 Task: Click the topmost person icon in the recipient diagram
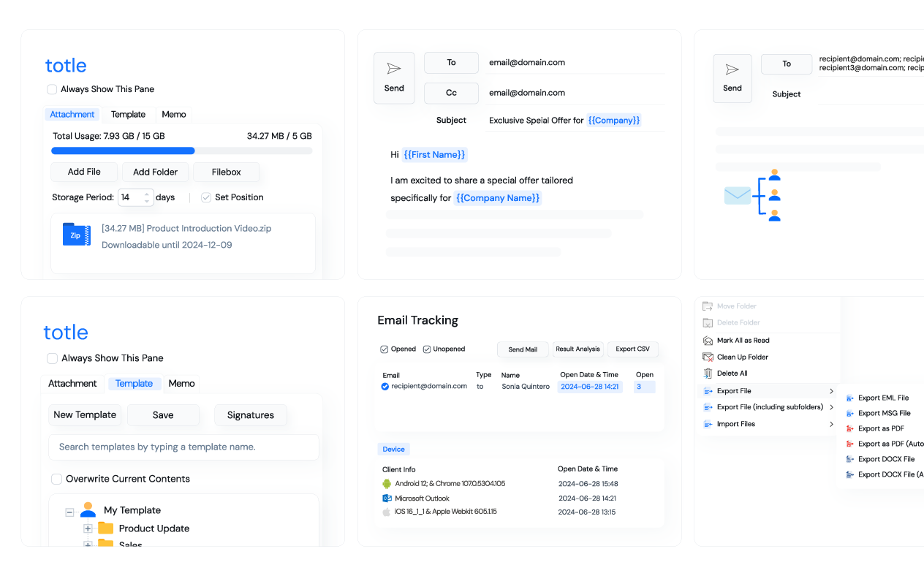click(x=775, y=175)
